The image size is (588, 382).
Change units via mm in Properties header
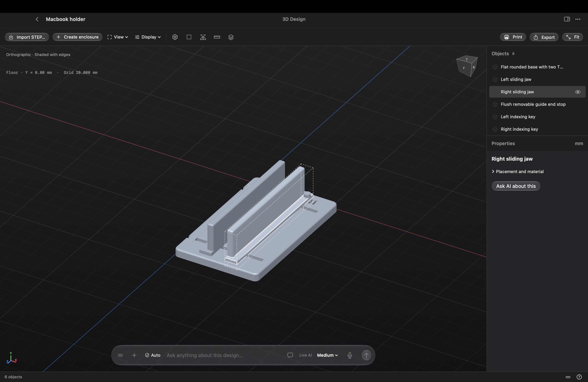click(579, 144)
